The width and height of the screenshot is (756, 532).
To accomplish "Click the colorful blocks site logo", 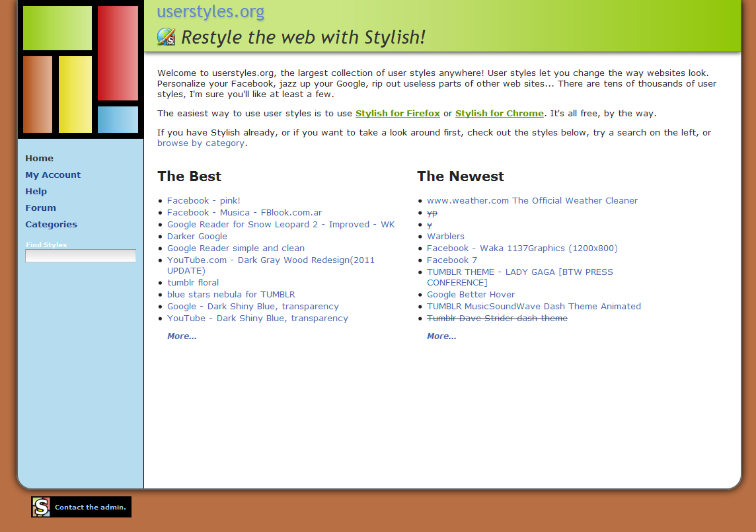I will click(81, 69).
